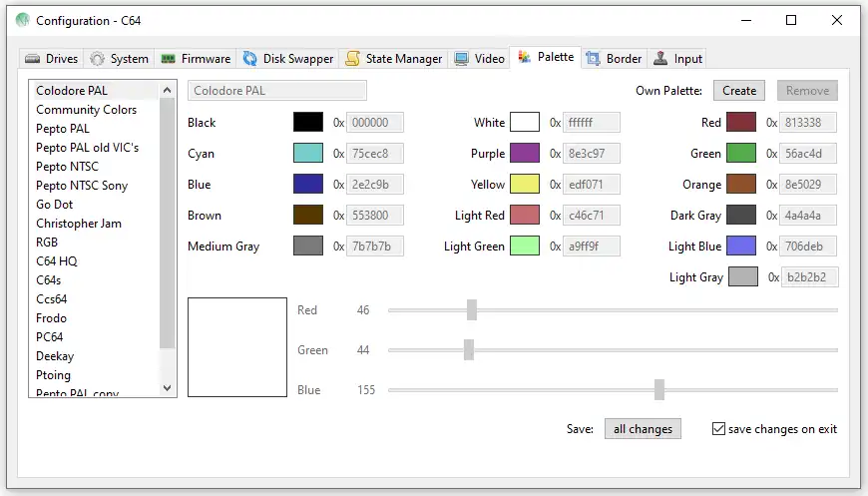Viewport: 868px width, 496px height.
Task: Select the Black color swatch
Action: pos(308,123)
